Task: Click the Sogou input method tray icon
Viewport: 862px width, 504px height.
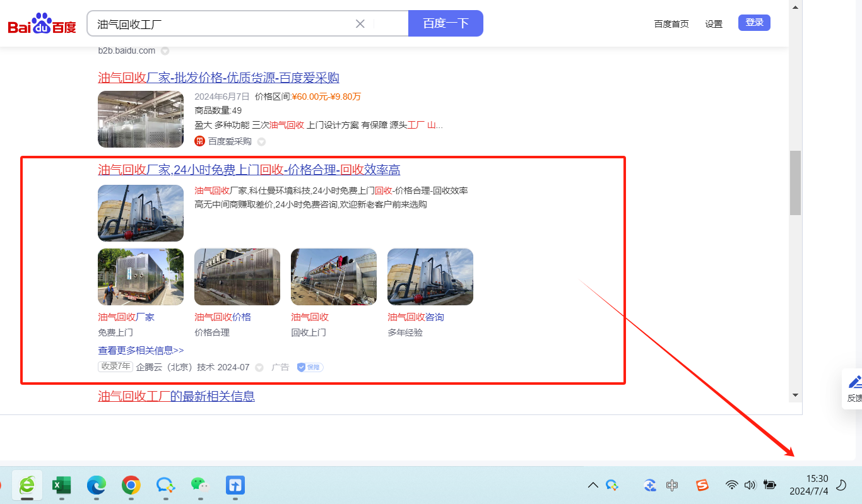Action: 702,485
